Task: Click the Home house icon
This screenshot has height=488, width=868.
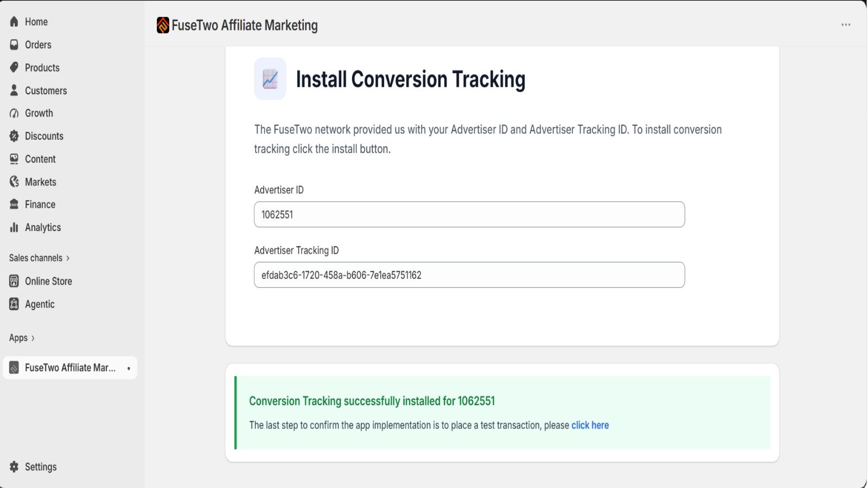Action: tap(14, 22)
